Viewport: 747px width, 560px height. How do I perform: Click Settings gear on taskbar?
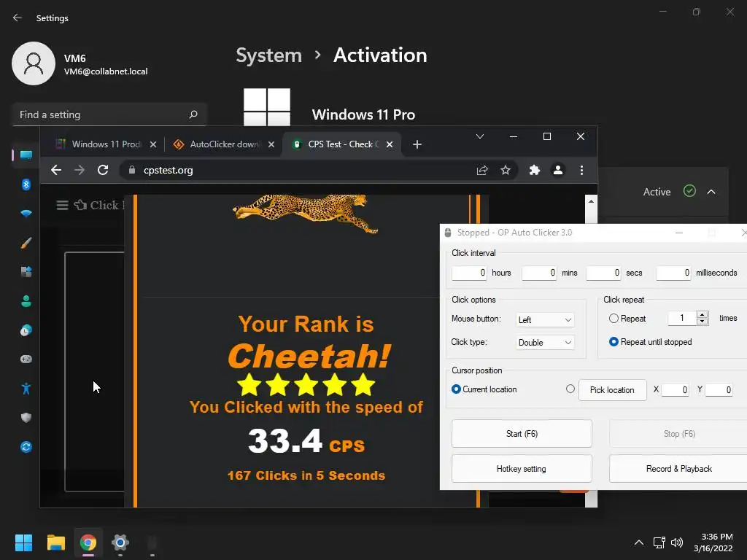point(120,542)
